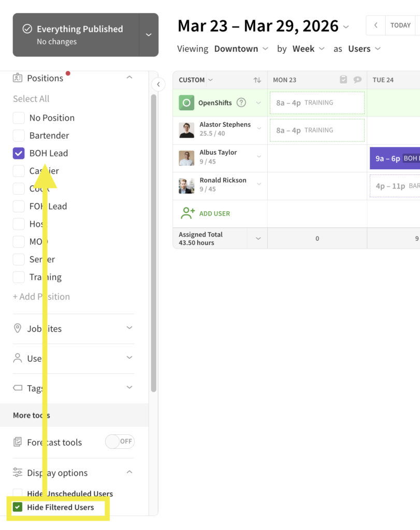Click Alastor Stephens's profile photo

tap(186, 130)
